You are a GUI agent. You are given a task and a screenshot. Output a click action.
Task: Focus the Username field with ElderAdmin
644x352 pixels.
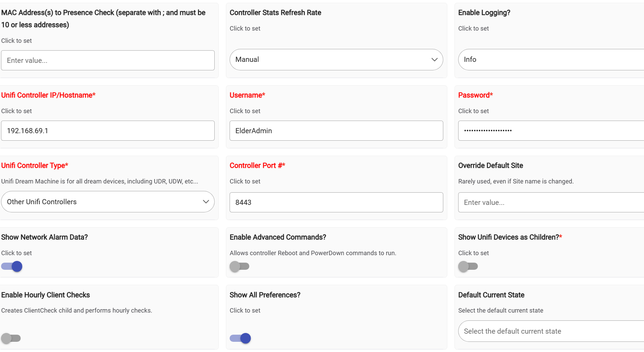tap(336, 131)
